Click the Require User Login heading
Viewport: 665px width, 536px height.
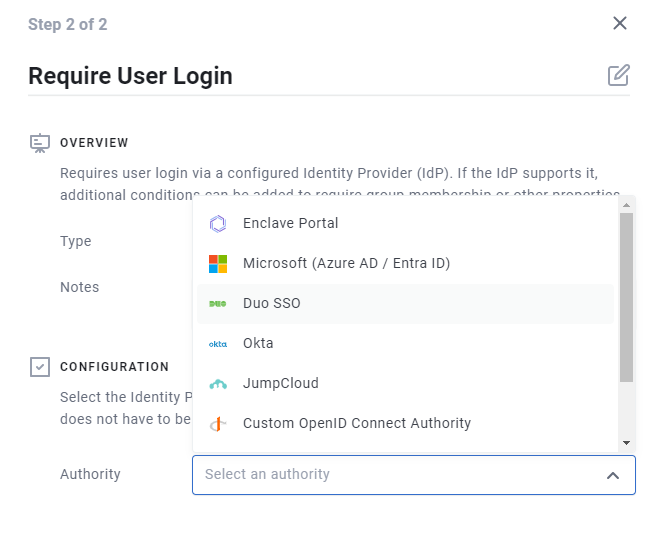tap(130, 76)
